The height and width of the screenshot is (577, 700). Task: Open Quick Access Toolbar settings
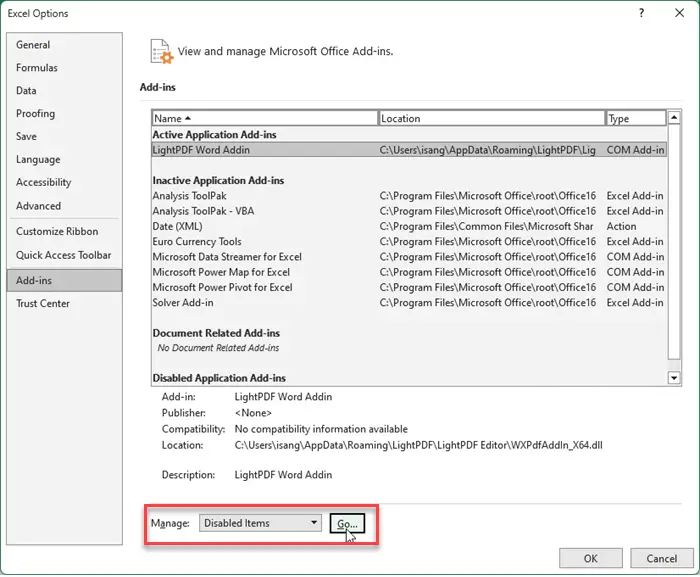(63, 255)
